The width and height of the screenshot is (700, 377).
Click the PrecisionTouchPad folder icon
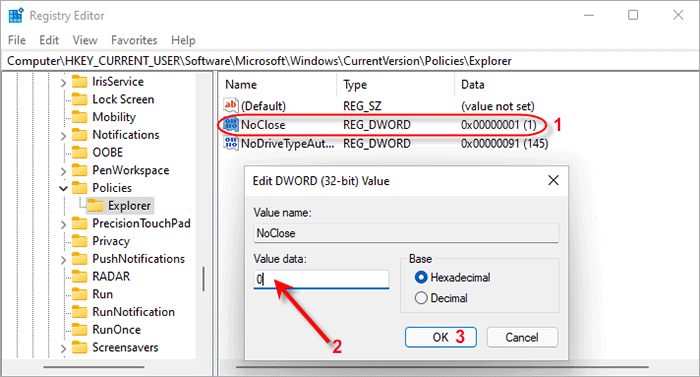tap(79, 223)
